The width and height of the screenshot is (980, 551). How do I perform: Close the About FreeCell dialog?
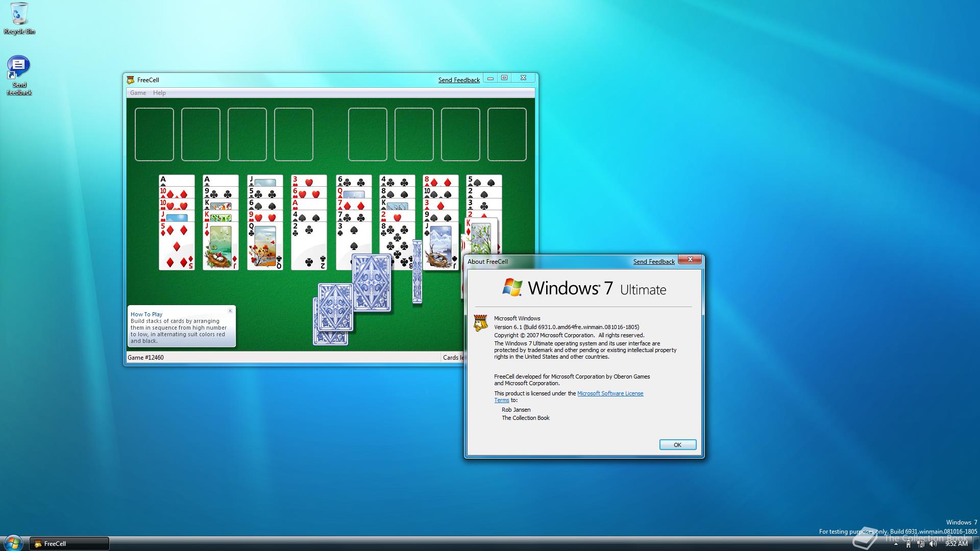pos(690,260)
